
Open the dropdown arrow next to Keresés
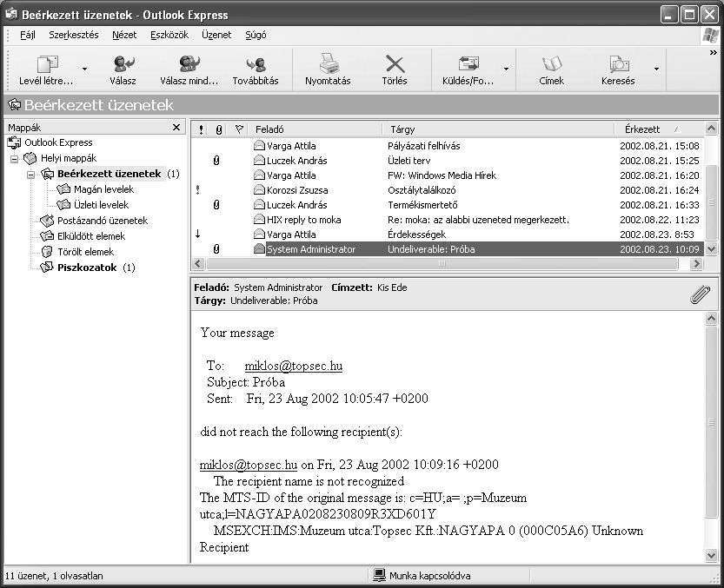(656, 69)
